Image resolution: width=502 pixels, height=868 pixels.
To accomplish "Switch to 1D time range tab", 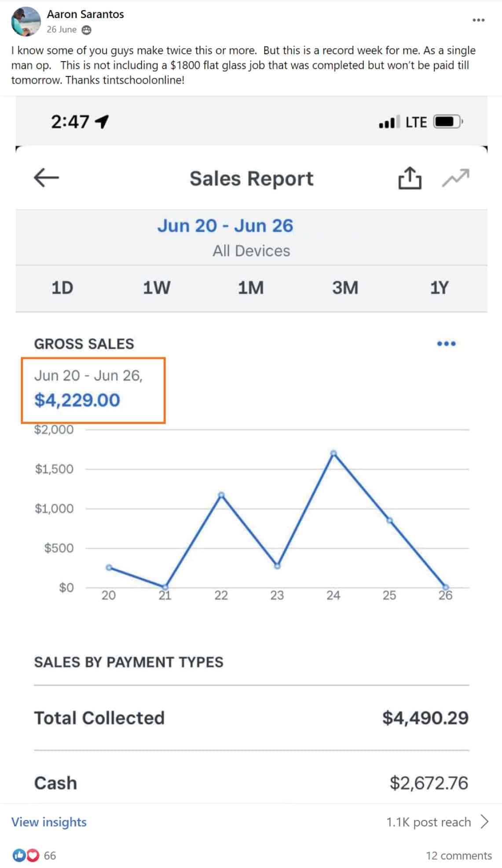I will [62, 288].
